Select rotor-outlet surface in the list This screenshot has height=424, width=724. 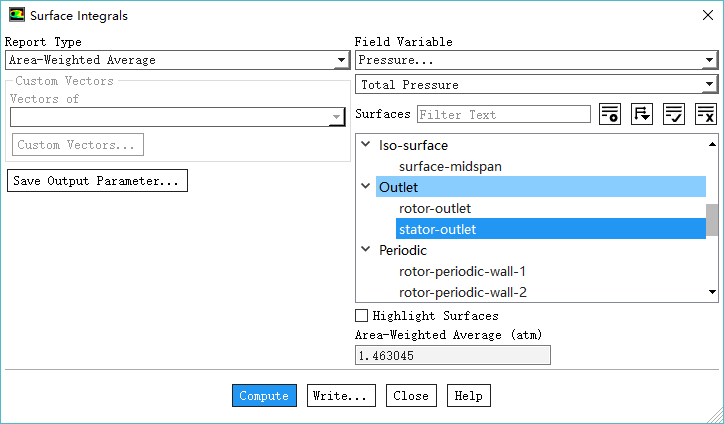pyautogui.click(x=435, y=208)
